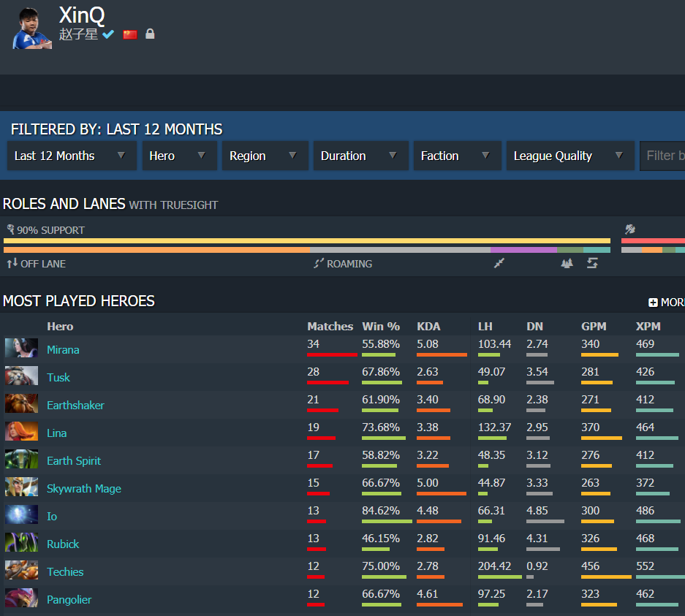Viewport: 685px width, 616px height.
Task: Click the plus icon beside More
Action: (x=653, y=303)
